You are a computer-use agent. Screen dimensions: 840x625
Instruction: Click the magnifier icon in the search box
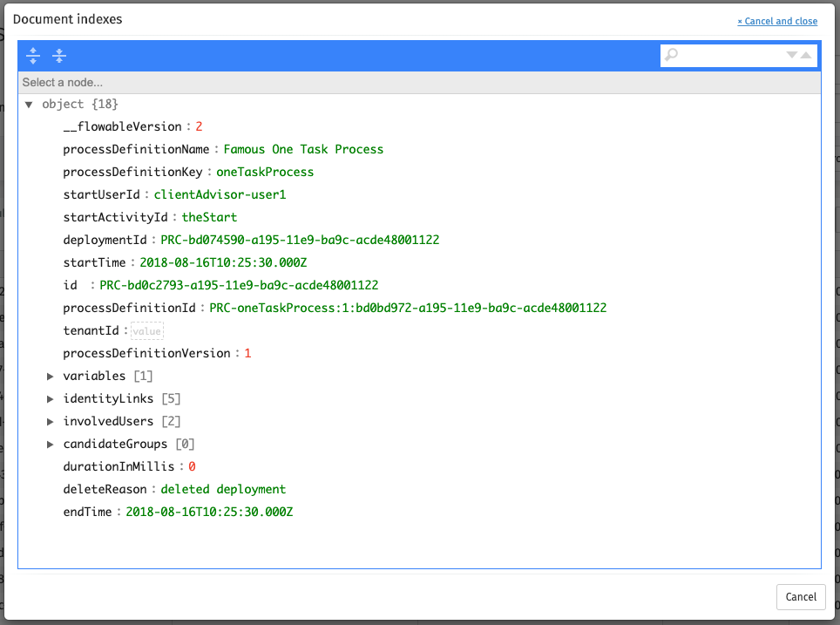tap(671, 55)
